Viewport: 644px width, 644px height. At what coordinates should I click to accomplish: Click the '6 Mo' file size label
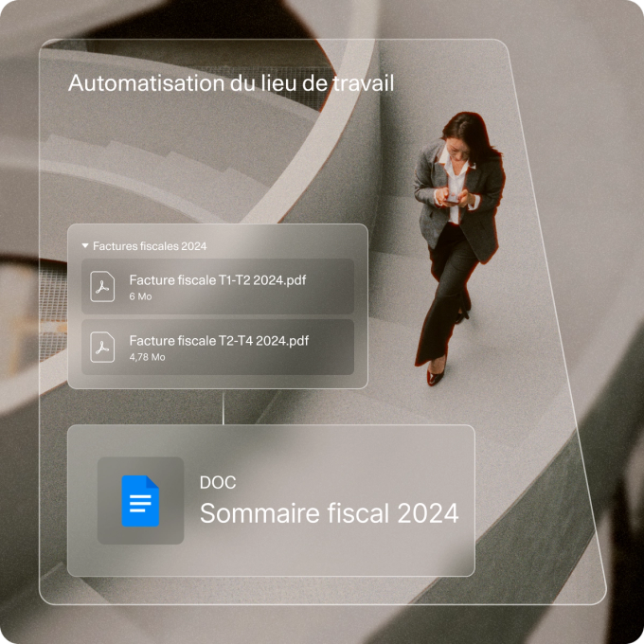[x=140, y=296]
